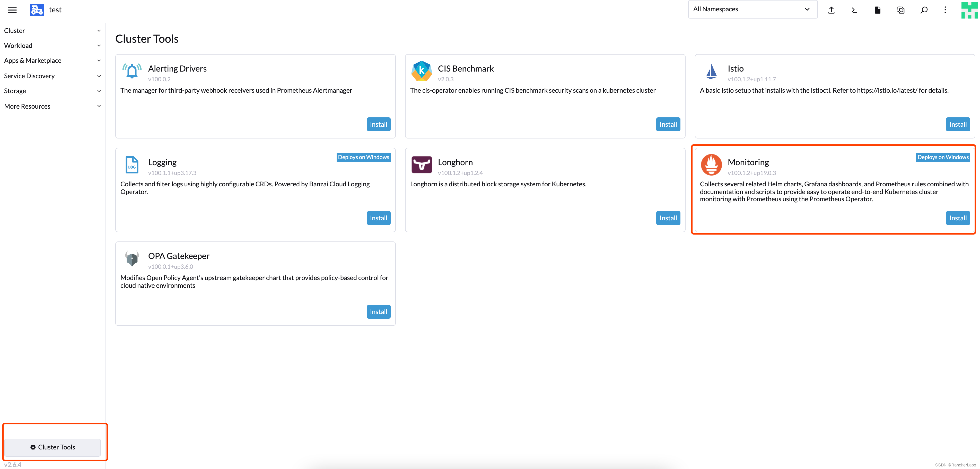Install the Monitoring chart

click(x=958, y=218)
